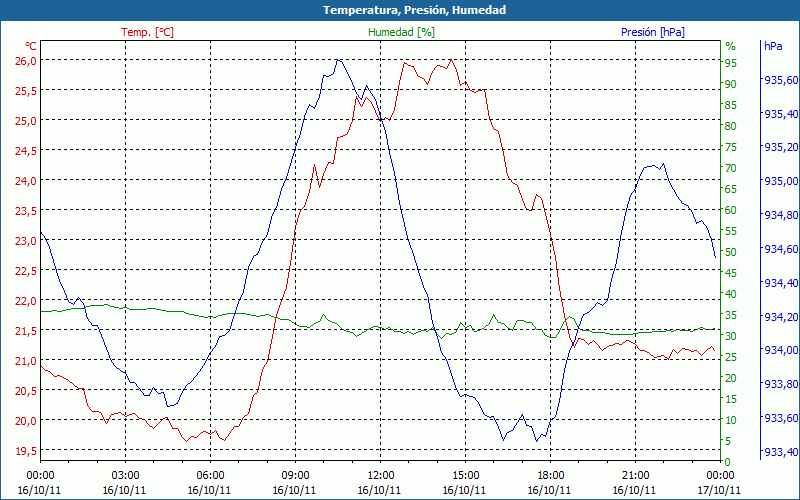Screen dimensions: 800x500
Task: Click the 09:00 time axis label
Action: point(295,476)
